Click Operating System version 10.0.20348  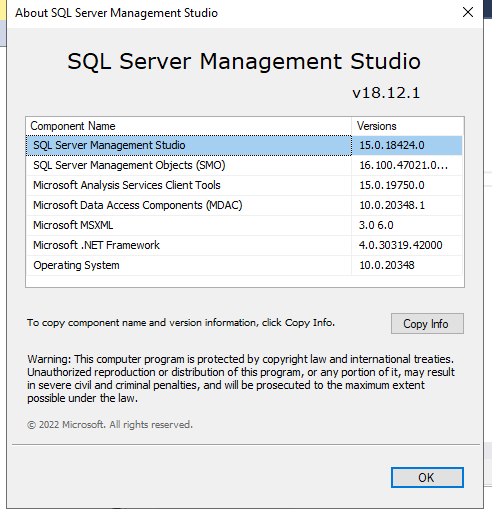point(387,265)
